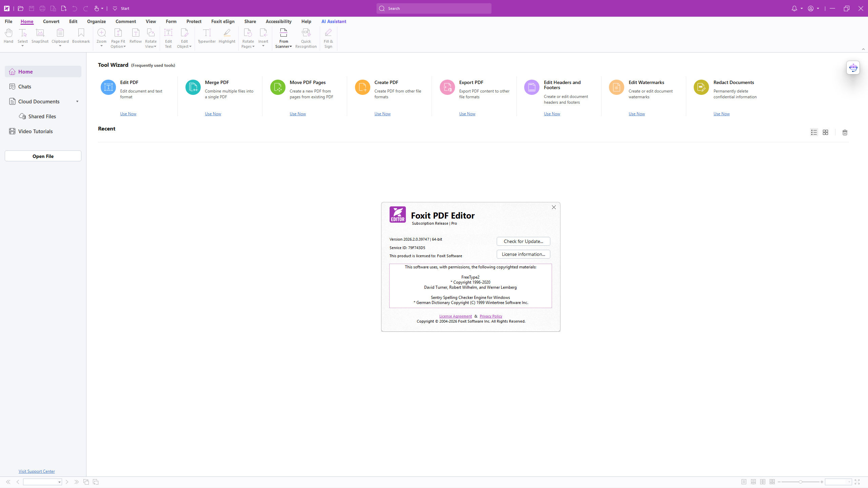Click the Open File button
Image resolution: width=868 pixels, height=488 pixels.
coord(43,156)
